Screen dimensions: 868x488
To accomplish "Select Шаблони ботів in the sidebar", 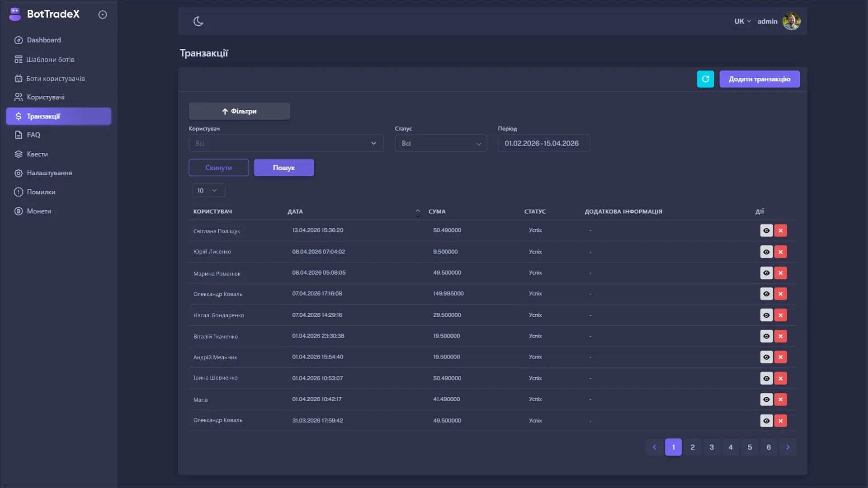I will pyautogui.click(x=51, y=59).
